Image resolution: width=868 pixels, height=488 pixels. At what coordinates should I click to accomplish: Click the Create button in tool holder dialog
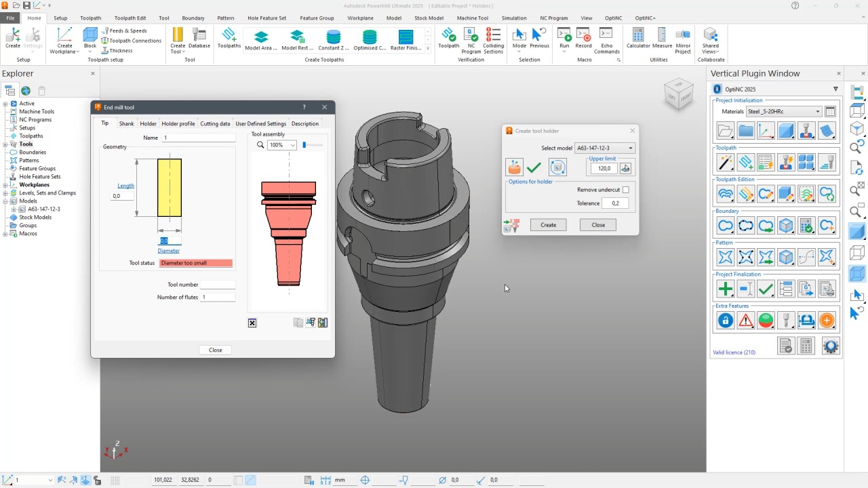(549, 225)
